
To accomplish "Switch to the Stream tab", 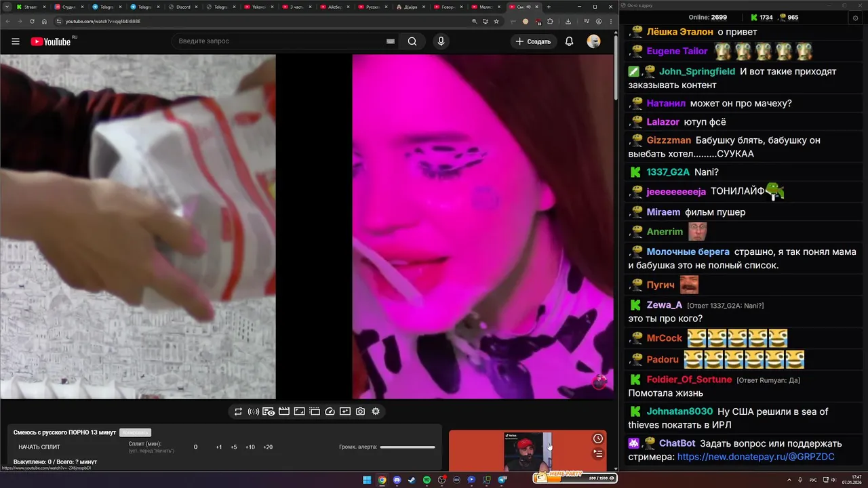I will coord(32,7).
